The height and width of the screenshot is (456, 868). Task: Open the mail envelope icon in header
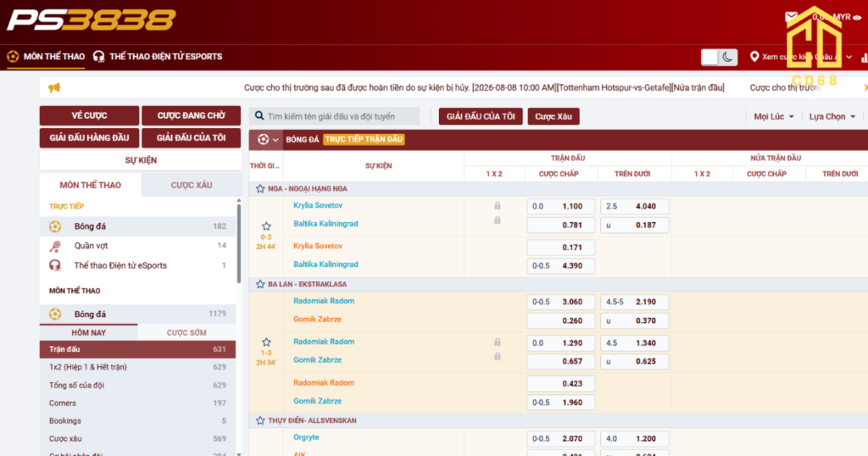(x=791, y=17)
